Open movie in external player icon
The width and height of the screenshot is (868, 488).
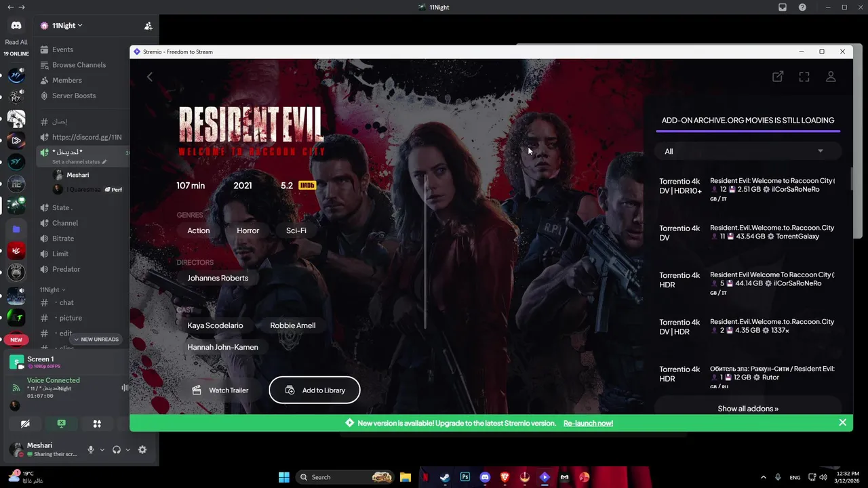778,77
